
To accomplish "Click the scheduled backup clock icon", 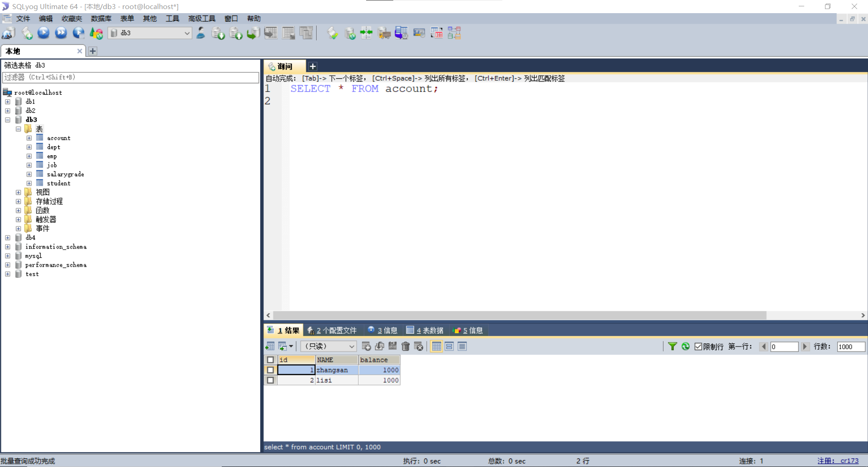I will point(401,33).
